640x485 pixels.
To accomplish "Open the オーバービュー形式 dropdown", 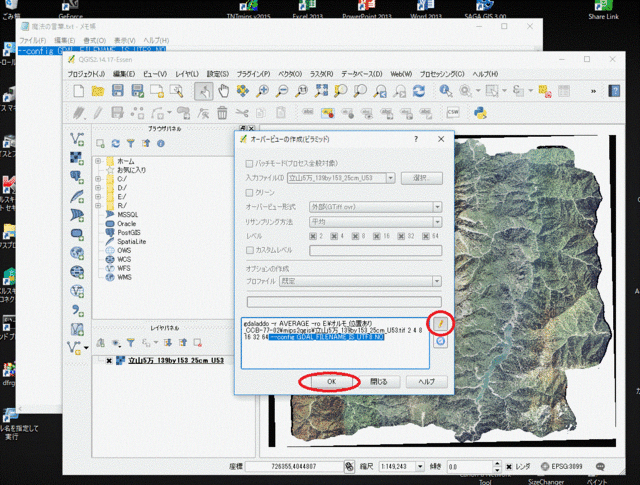I will [437, 207].
